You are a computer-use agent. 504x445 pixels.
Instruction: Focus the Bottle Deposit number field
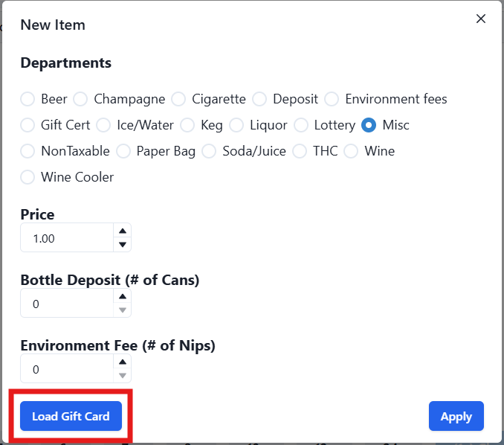[67, 304]
